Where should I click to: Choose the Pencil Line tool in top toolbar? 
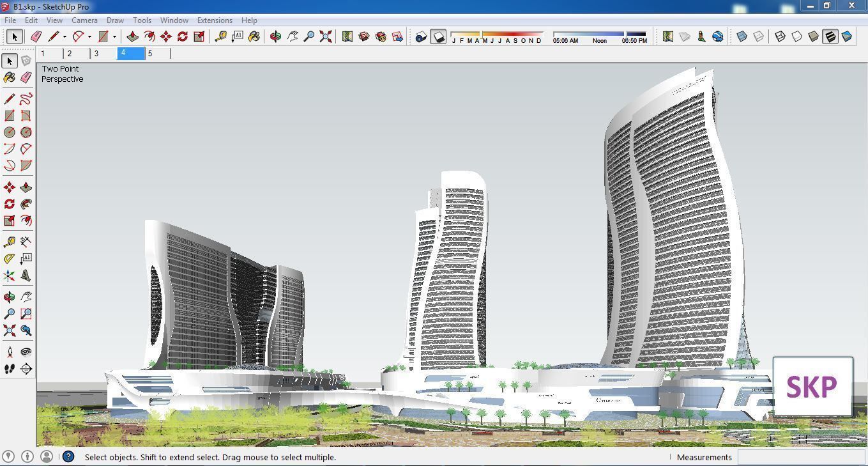[52, 37]
